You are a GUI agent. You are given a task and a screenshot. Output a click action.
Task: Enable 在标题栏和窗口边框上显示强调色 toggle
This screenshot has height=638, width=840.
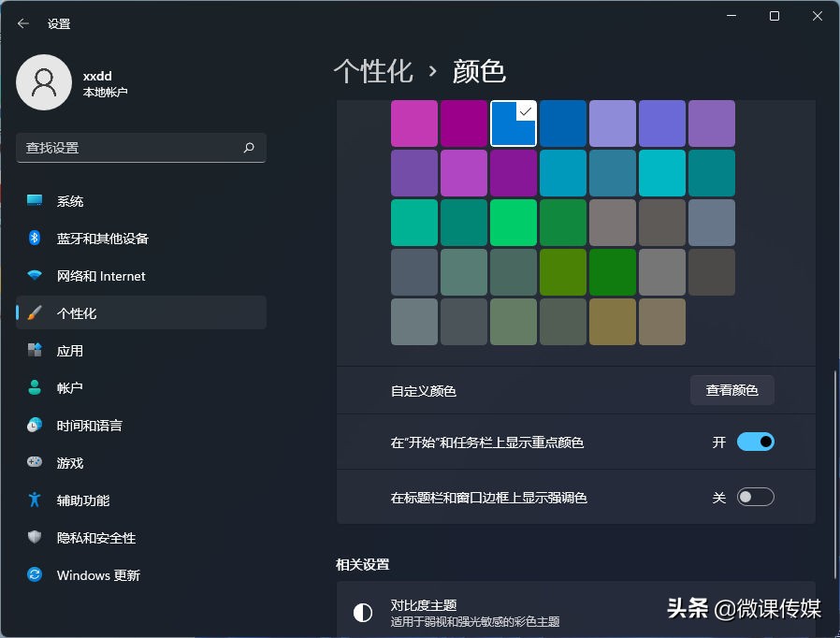pos(756,497)
